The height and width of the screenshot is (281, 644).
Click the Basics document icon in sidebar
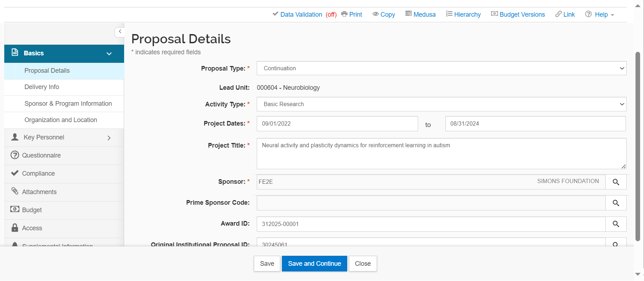[x=15, y=53]
